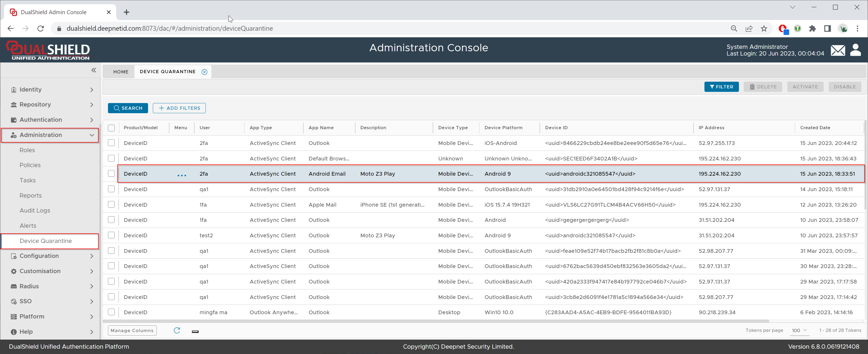868x354 pixels.
Task: Open the Tokens per page dropdown
Action: (x=799, y=330)
